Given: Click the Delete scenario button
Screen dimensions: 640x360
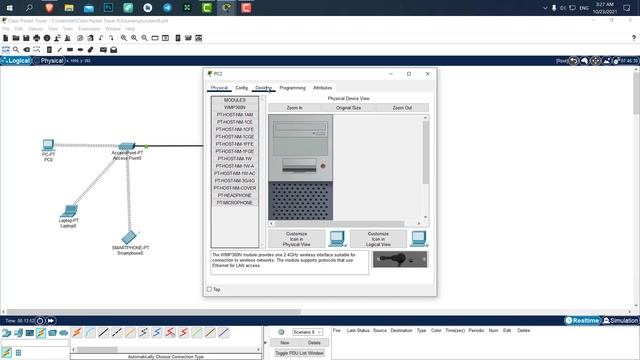Looking at the screenshot, I should [314, 343].
